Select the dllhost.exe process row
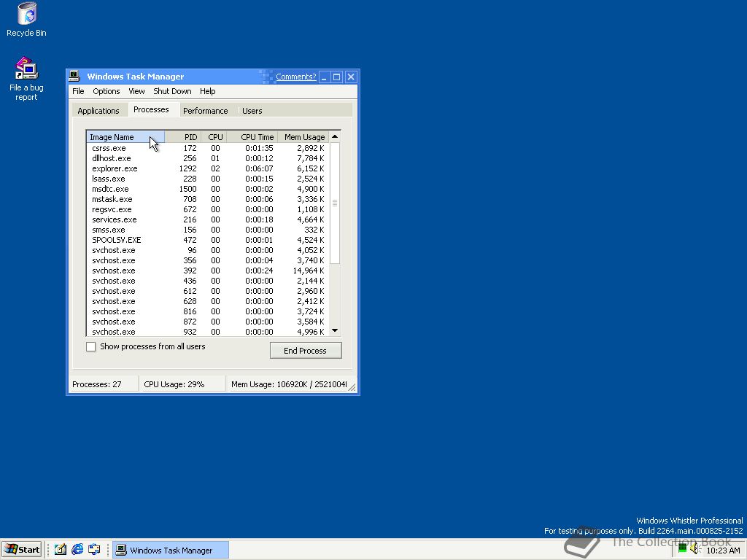Viewport: 747px width, 560px height. tap(208, 158)
